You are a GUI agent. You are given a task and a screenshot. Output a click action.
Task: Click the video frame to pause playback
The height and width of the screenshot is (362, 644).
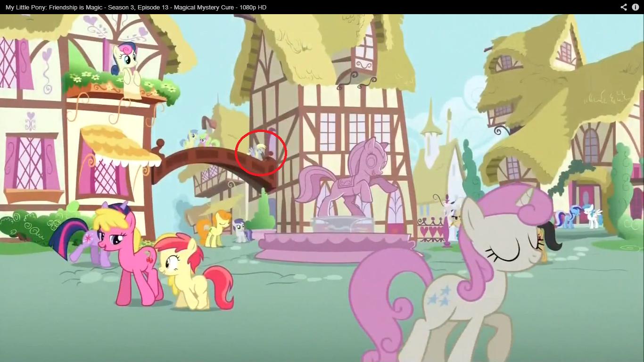(x=322, y=188)
